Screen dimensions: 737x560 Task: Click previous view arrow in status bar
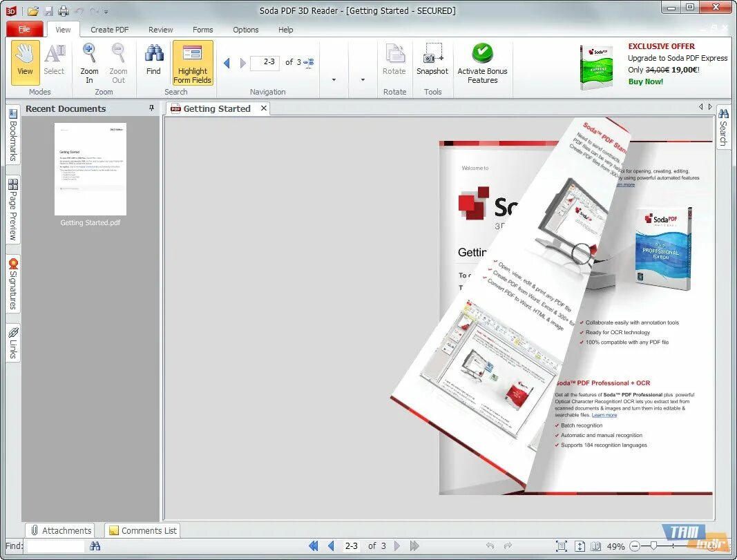[x=490, y=546]
